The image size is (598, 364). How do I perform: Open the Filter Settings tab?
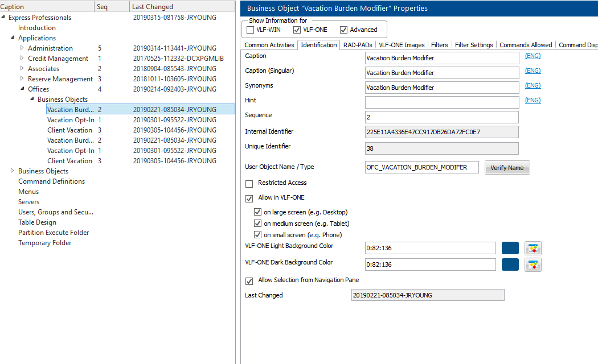click(474, 45)
